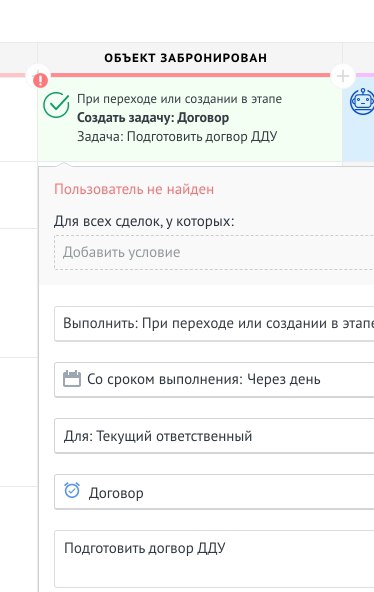The height and width of the screenshot is (592, 374).
Task: Select the 'Создать задачу: Договор' trigger card title
Action: [153, 117]
